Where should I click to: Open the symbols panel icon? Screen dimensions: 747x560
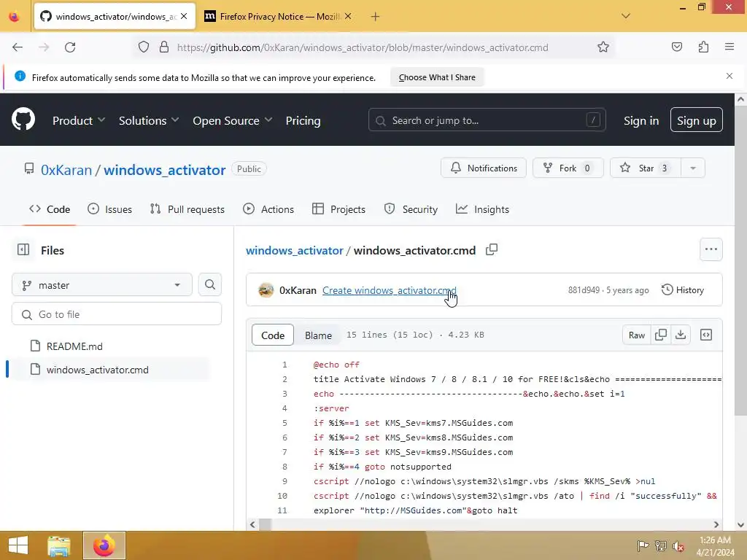706,335
